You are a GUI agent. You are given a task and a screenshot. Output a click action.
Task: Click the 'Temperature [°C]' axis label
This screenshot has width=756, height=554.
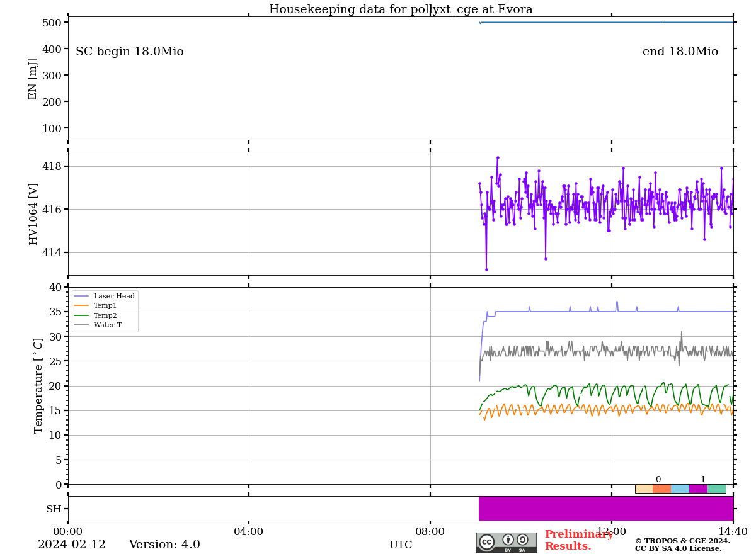(x=39, y=386)
